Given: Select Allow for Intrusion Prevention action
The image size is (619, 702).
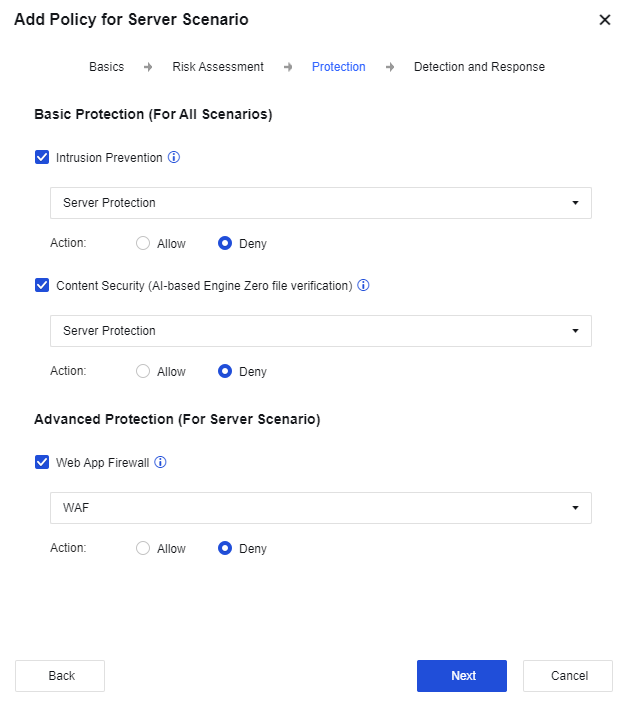Looking at the screenshot, I should pos(143,243).
